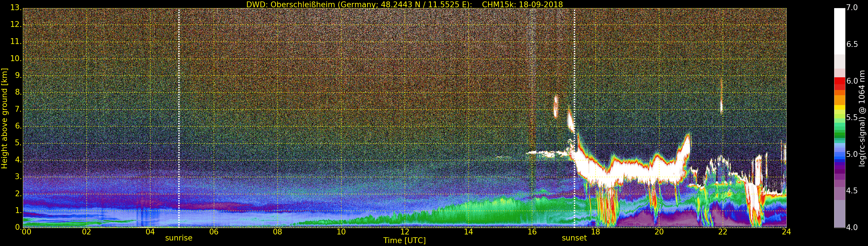The image size is (868, 246).
Task: Click the '5.0' colorbar tick value
Action: [852, 154]
